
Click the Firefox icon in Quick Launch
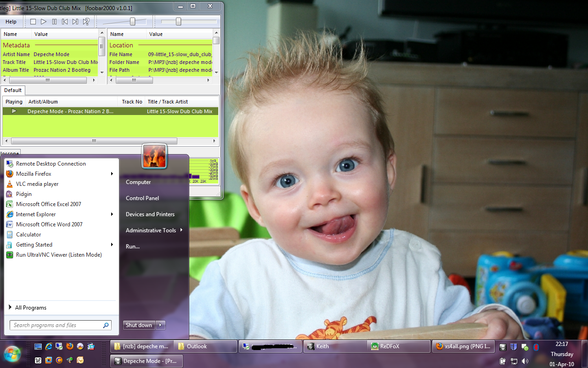pyautogui.click(x=69, y=346)
